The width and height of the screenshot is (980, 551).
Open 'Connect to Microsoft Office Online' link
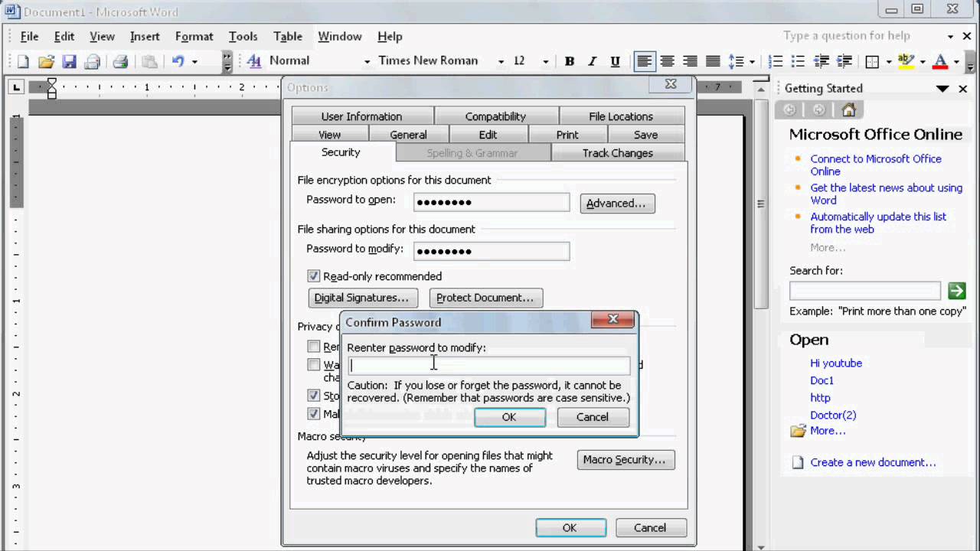coord(876,165)
